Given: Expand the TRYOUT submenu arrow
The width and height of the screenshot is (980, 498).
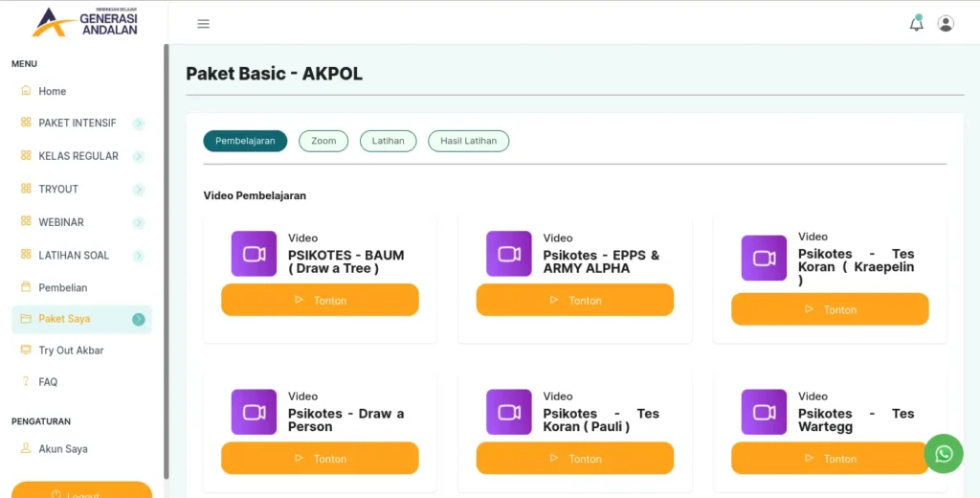Looking at the screenshot, I should tap(139, 190).
